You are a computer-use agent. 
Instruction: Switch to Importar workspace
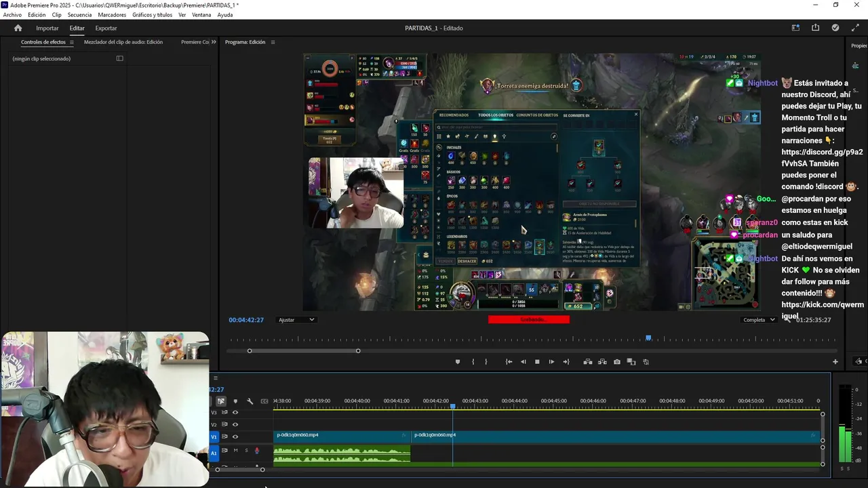click(47, 28)
